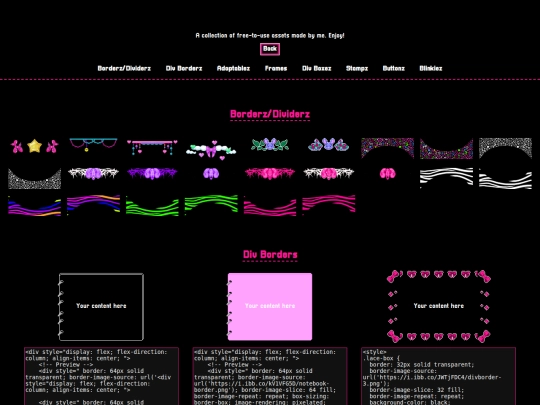
Task: Select the white speckled valley divider
Action: pos(34,178)
